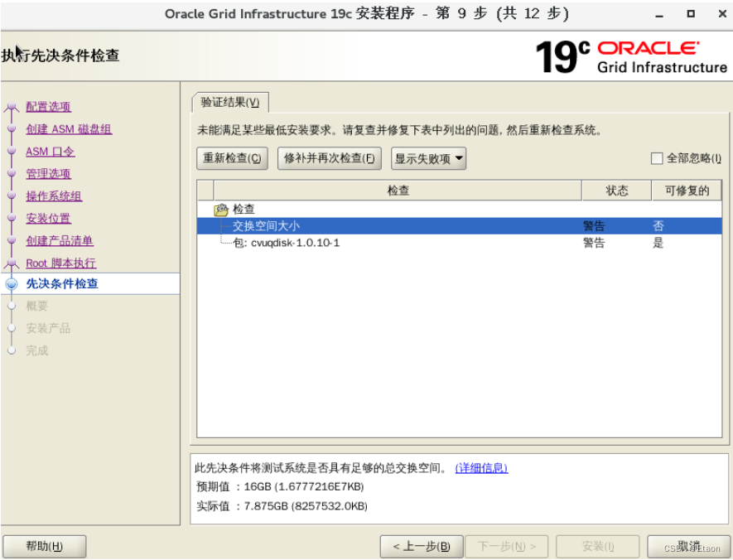The width and height of the screenshot is (733, 560).
Task: Select the cvuqdisk-1.0.10-1 package row
Action: pos(287,243)
